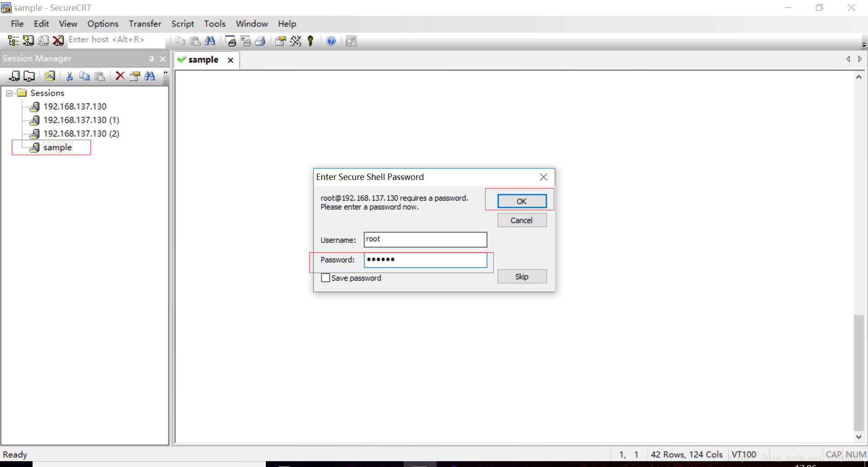This screenshot has height=467, width=868.
Task: Open the Edit menu
Action: point(41,24)
